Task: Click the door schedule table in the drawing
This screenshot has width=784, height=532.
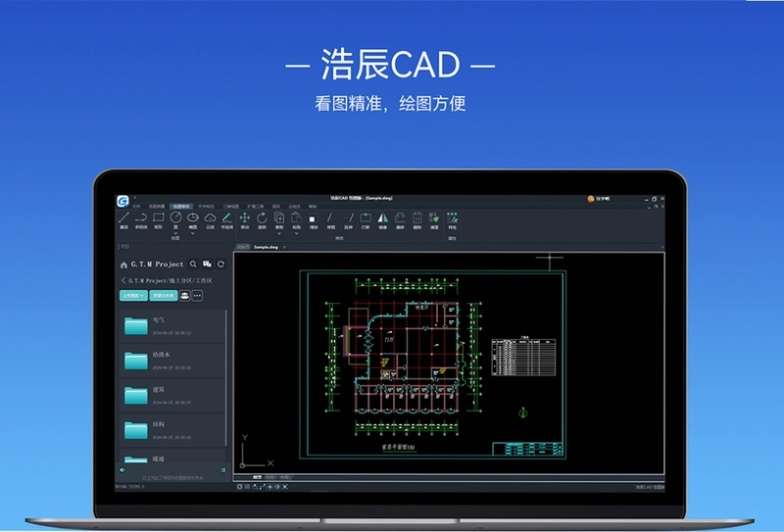Action: click(x=523, y=357)
